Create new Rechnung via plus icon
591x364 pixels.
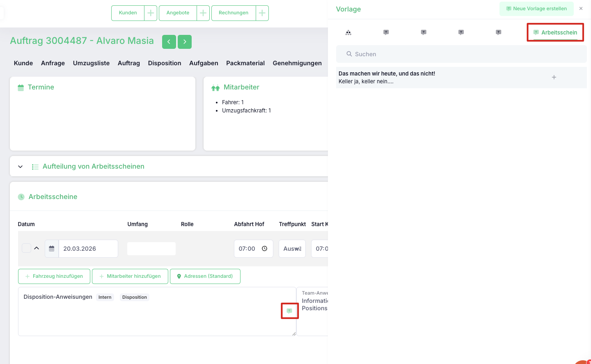pos(262,13)
